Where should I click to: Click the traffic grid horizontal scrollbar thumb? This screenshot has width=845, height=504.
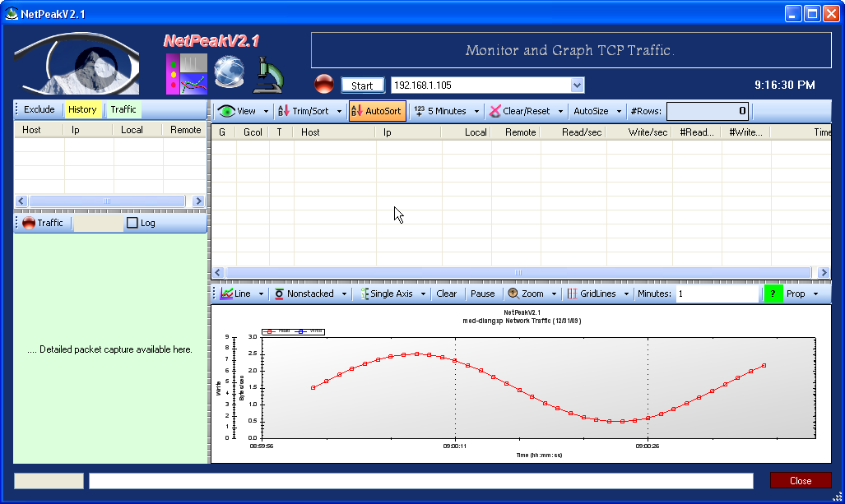click(518, 272)
